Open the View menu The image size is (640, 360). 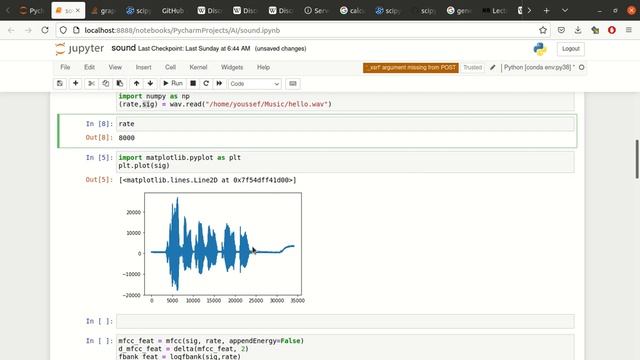tap(115, 67)
